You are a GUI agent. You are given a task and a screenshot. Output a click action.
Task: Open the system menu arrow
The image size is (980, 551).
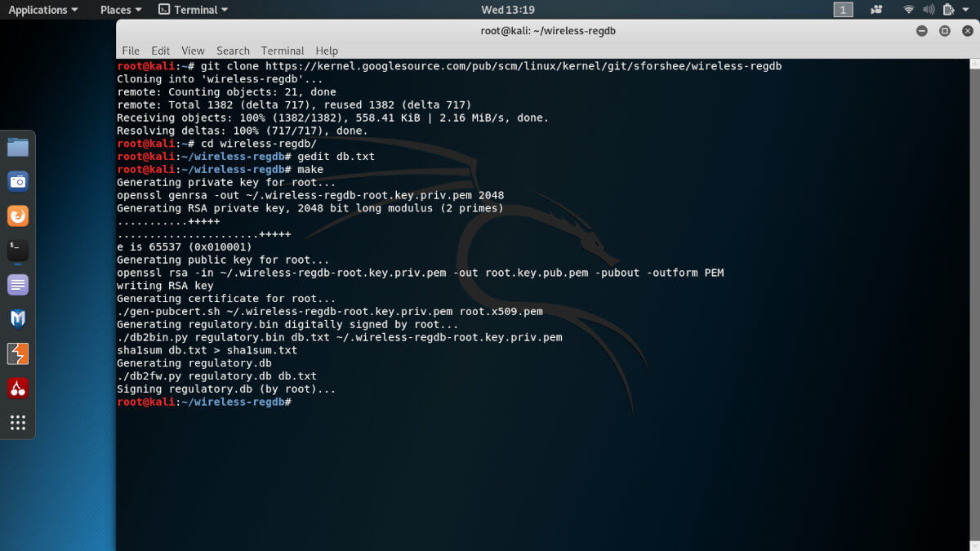tap(965, 10)
